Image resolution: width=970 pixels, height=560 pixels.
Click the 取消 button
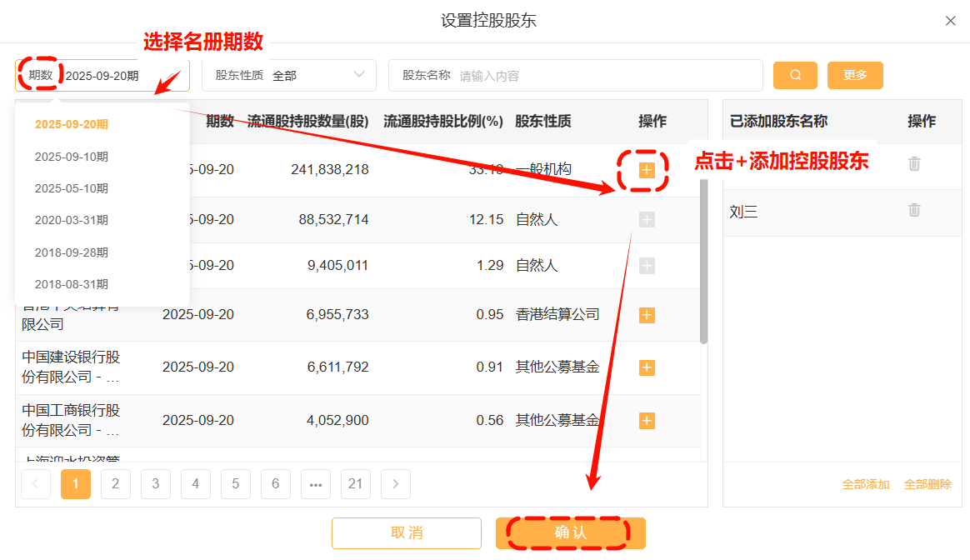407,532
